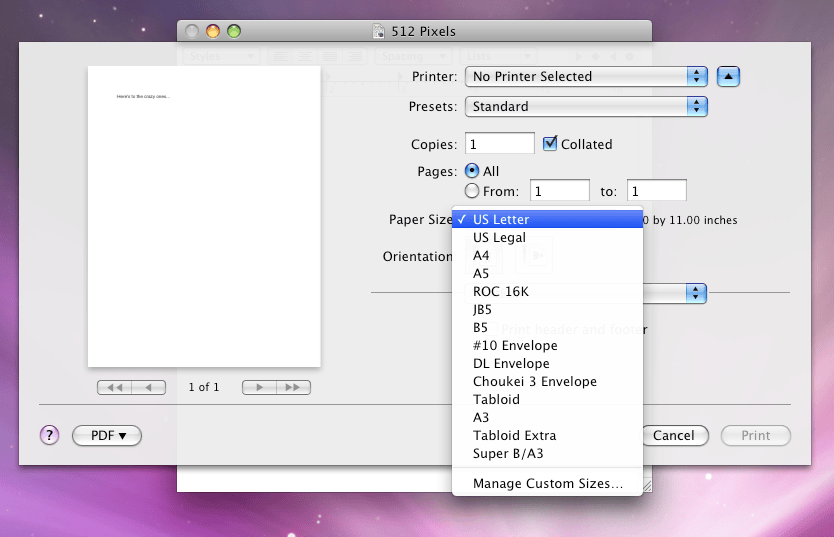834x537 pixels.
Task: Go to next page in preview
Action: click(259, 388)
